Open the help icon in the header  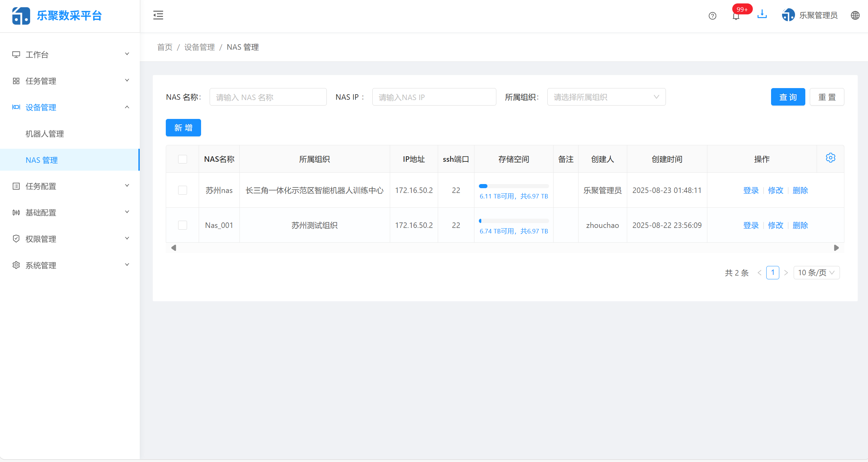(712, 16)
